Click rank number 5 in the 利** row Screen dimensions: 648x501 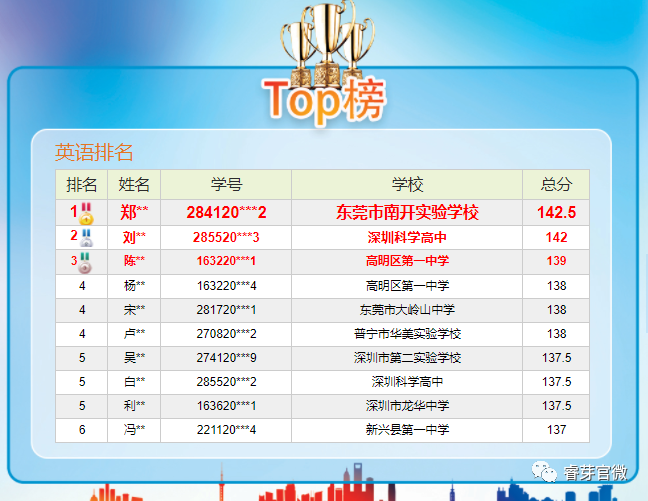coord(82,406)
